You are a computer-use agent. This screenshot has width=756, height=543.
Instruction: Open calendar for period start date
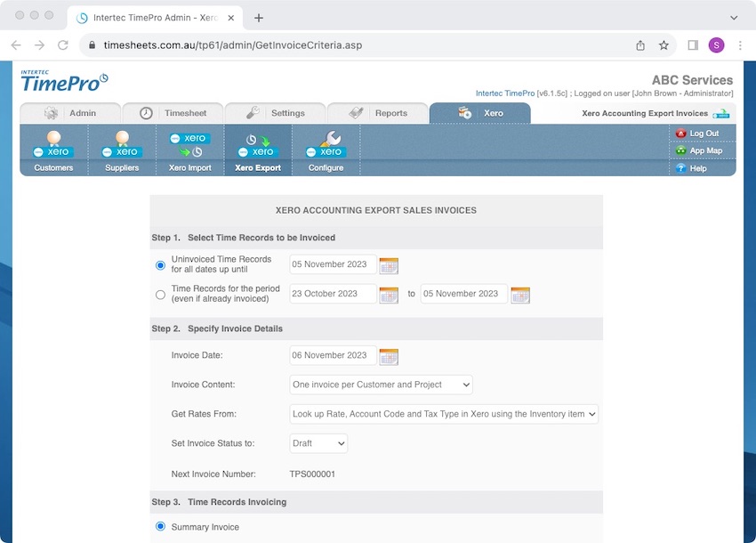pos(389,295)
